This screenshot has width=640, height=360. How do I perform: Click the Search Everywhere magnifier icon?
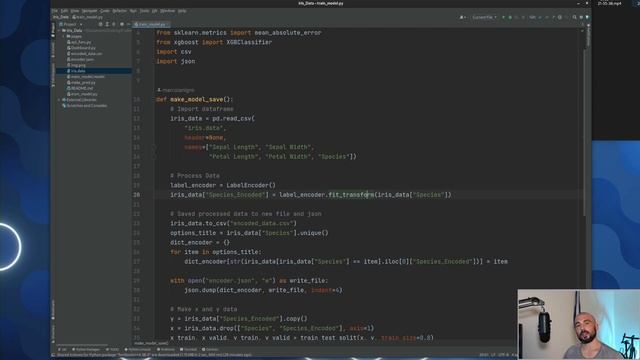(x=575, y=18)
